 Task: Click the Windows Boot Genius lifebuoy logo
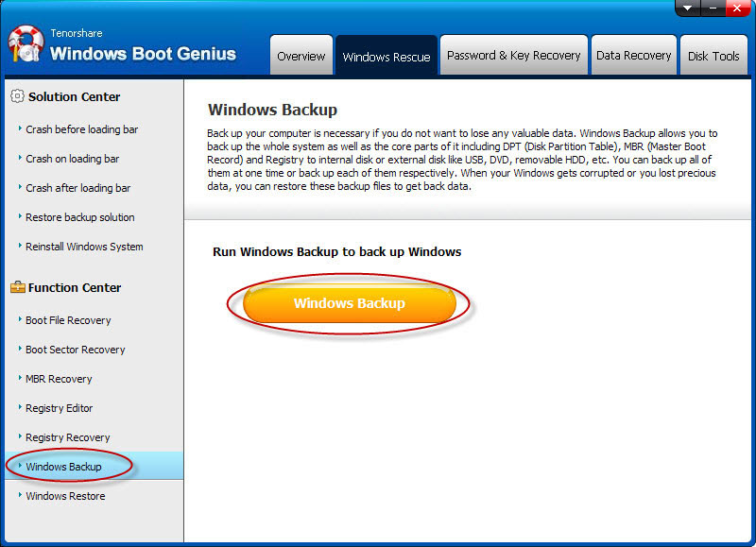pyautogui.click(x=26, y=45)
